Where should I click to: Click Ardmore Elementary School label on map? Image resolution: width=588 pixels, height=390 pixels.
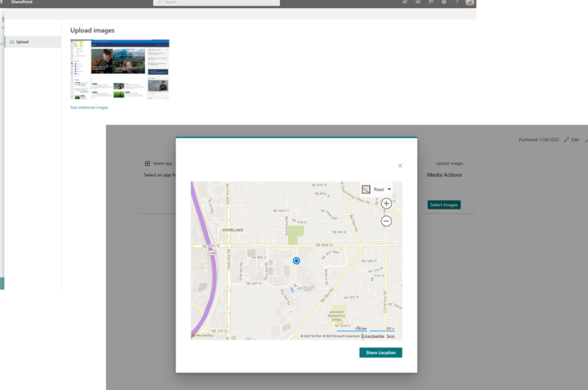336,316
